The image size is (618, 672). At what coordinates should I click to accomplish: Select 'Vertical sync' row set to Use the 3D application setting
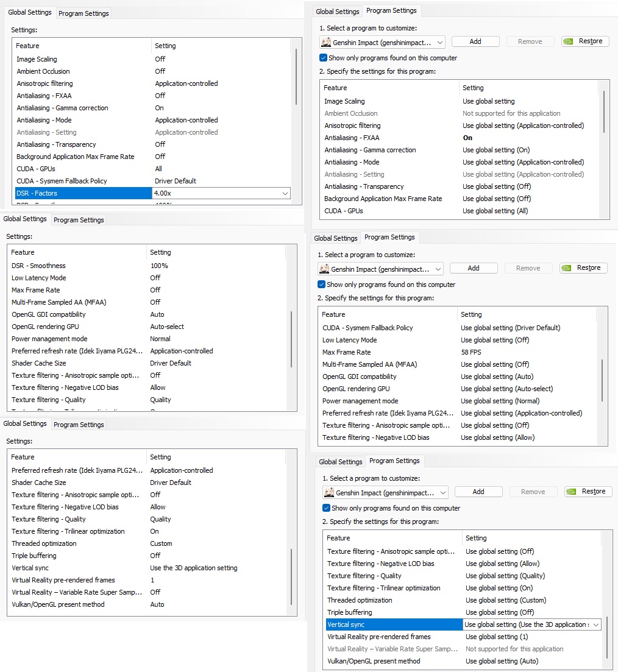click(148, 568)
